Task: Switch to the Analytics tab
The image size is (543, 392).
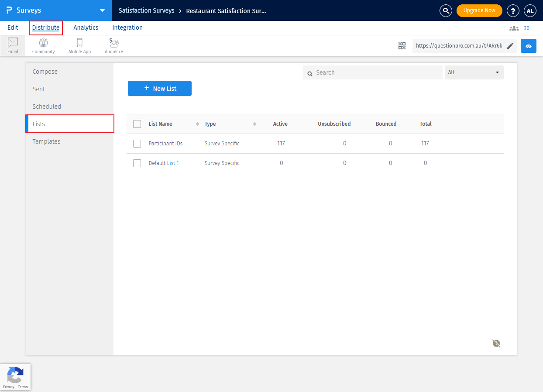Action: pyautogui.click(x=86, y=28)
